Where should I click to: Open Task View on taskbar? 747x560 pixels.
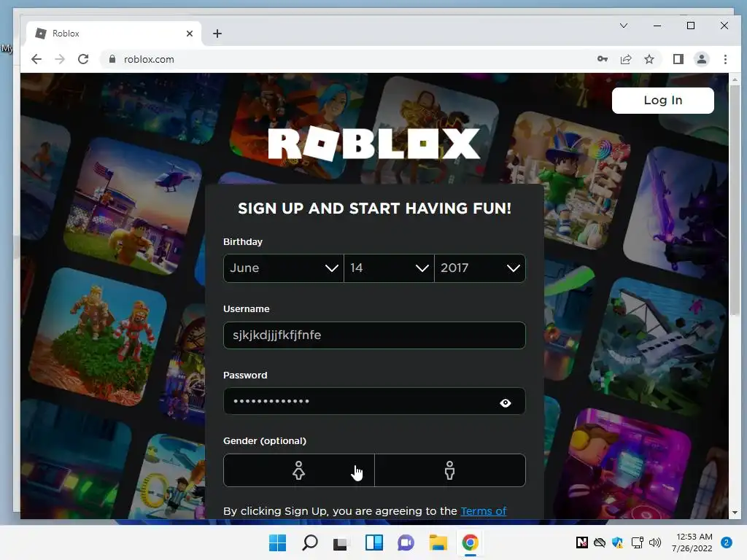340,542
